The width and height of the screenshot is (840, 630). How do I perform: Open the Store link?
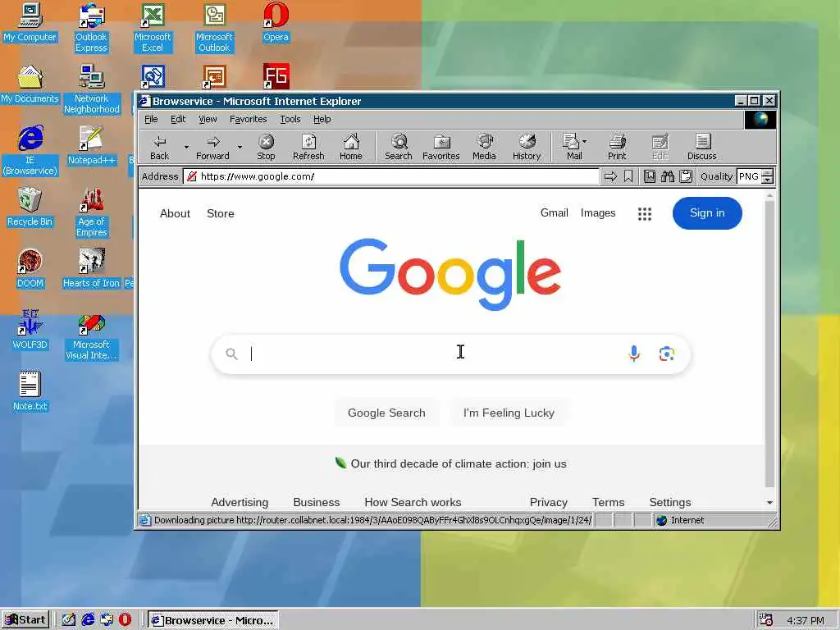(220, 214)
